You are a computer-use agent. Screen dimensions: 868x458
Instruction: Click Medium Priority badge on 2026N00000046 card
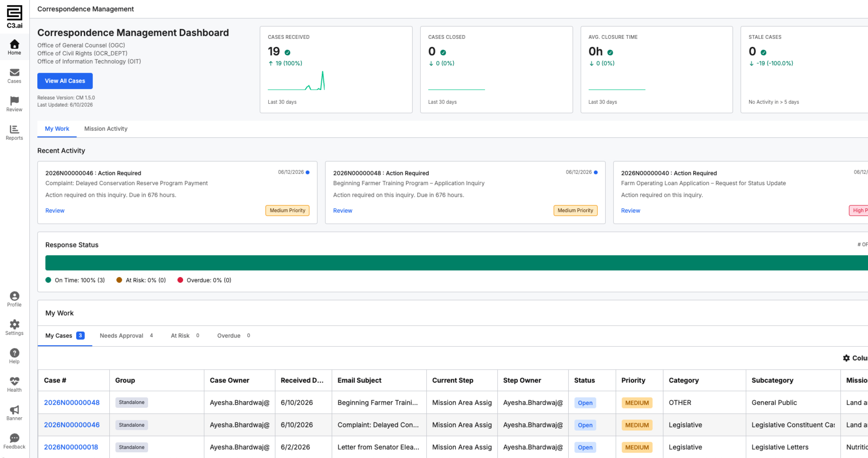pyautogui.click(x=287, y=211)
